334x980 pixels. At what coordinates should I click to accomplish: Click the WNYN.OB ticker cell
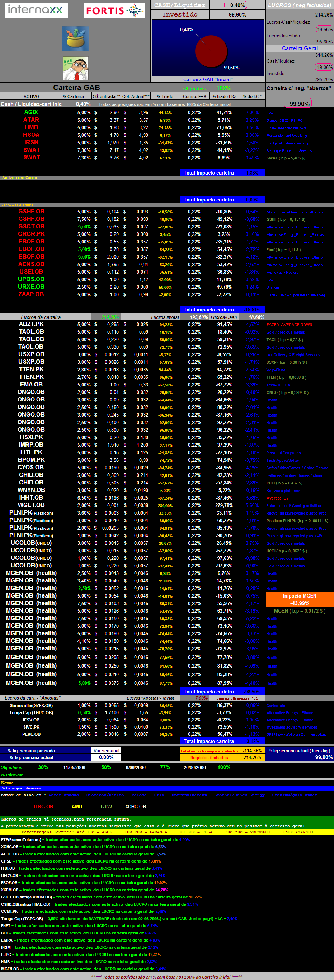tap(31, 490)
